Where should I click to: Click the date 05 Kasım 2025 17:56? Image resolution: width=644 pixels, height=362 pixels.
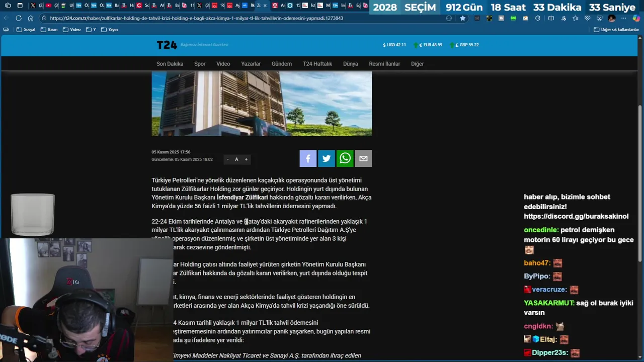[x=171, y=152]
